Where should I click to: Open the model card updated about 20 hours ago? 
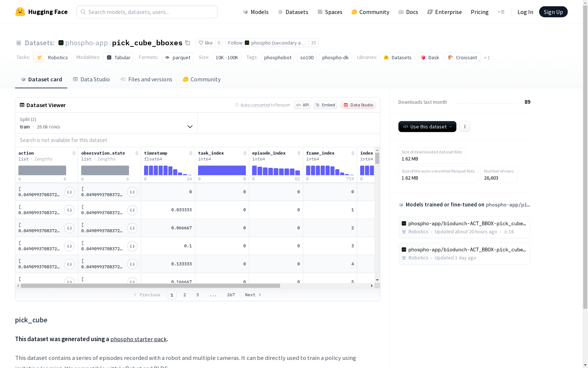464,227
